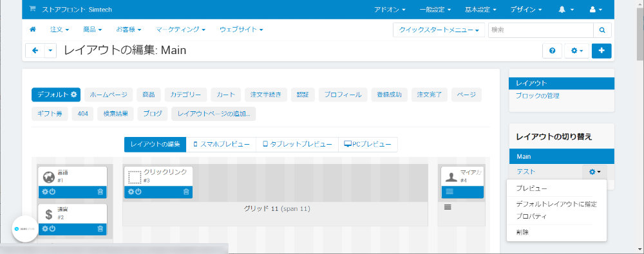
Task: Select the カテゴリー layout page tab
Action: click(185, 95)
